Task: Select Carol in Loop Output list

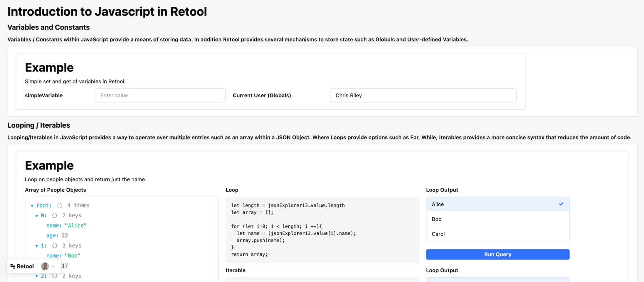Action: coord(498,234)
